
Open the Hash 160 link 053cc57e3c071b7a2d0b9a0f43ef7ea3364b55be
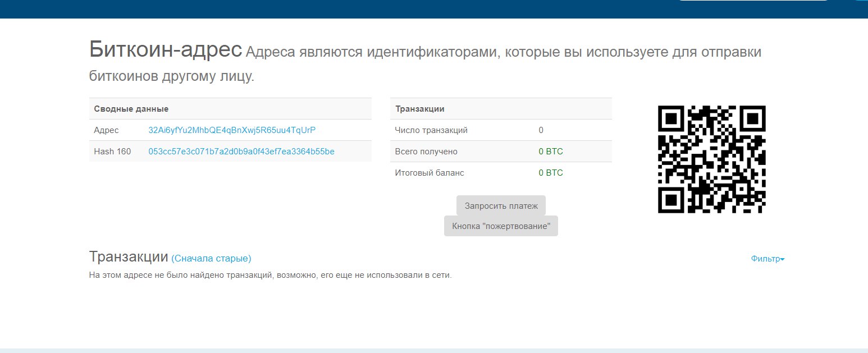pos(241,152)
